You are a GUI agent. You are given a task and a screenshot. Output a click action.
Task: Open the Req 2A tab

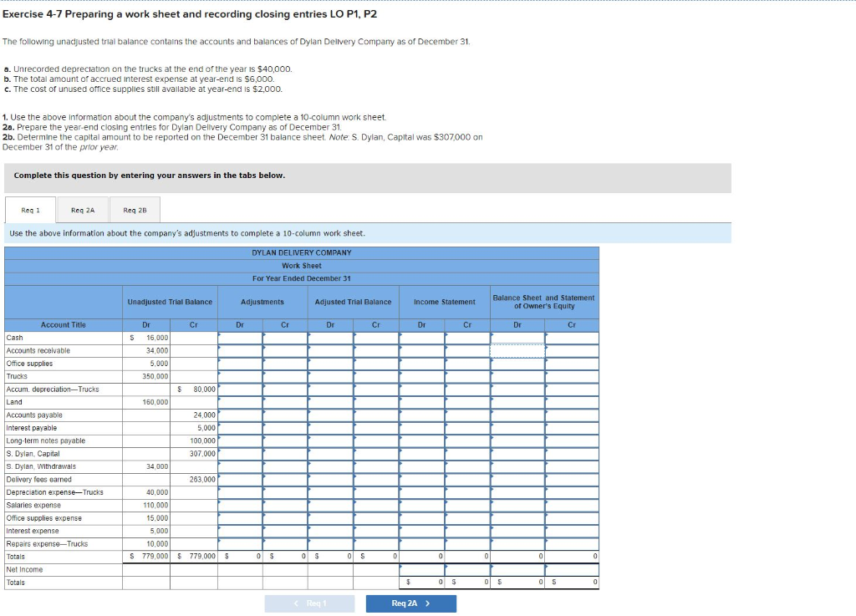coord(83,210)
